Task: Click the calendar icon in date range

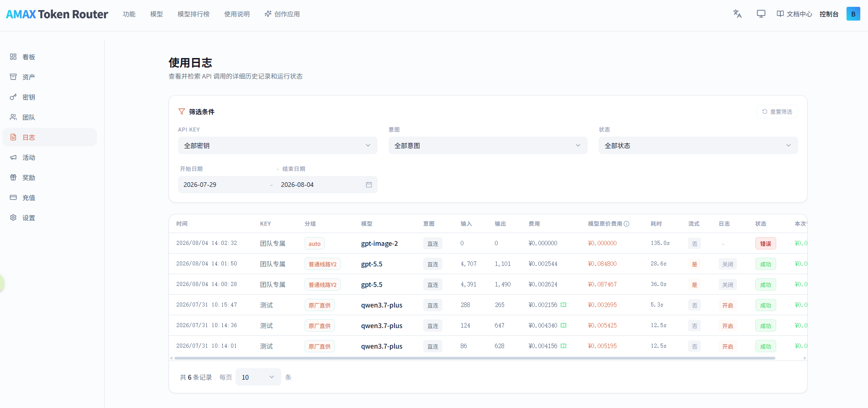Action: pyautogui.click(x=369, y=185)
